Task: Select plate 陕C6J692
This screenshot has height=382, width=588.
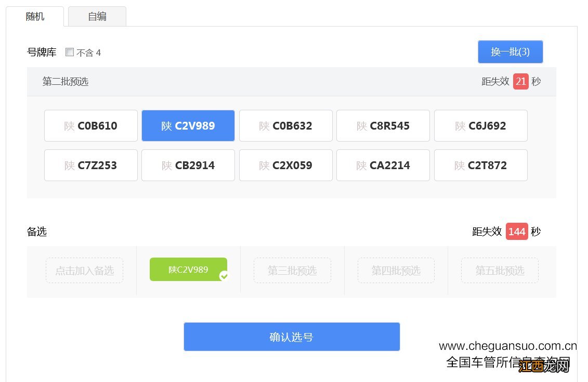Action: (x=480, y=125)
